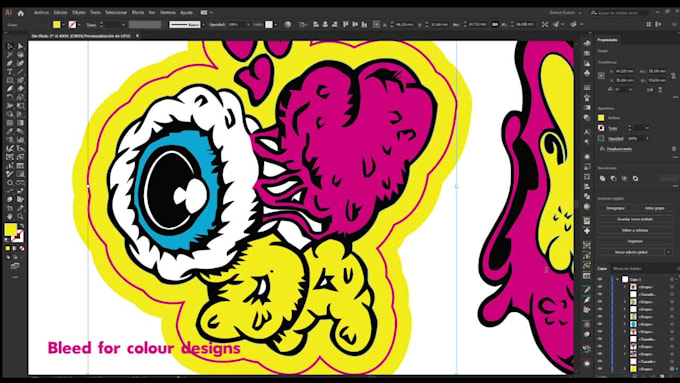Viewport: 680px width, 383px height.
Task: Click the Unite pathfinder icon in Properties
Action: tap(602, 178)
